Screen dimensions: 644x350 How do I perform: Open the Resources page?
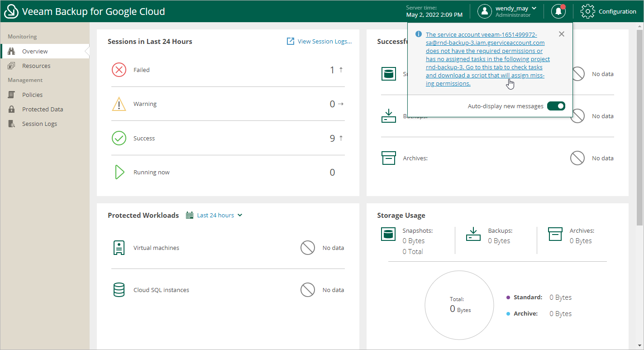click(45, 66)
